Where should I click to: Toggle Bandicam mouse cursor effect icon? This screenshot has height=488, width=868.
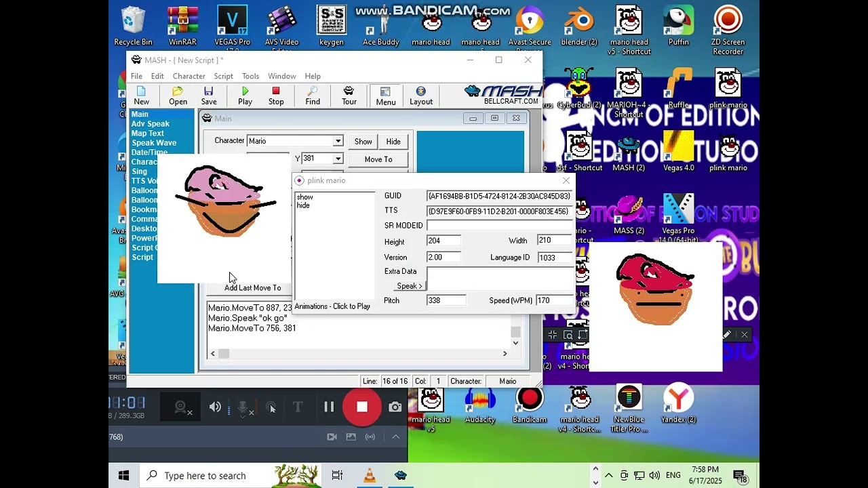coord(271,407)
